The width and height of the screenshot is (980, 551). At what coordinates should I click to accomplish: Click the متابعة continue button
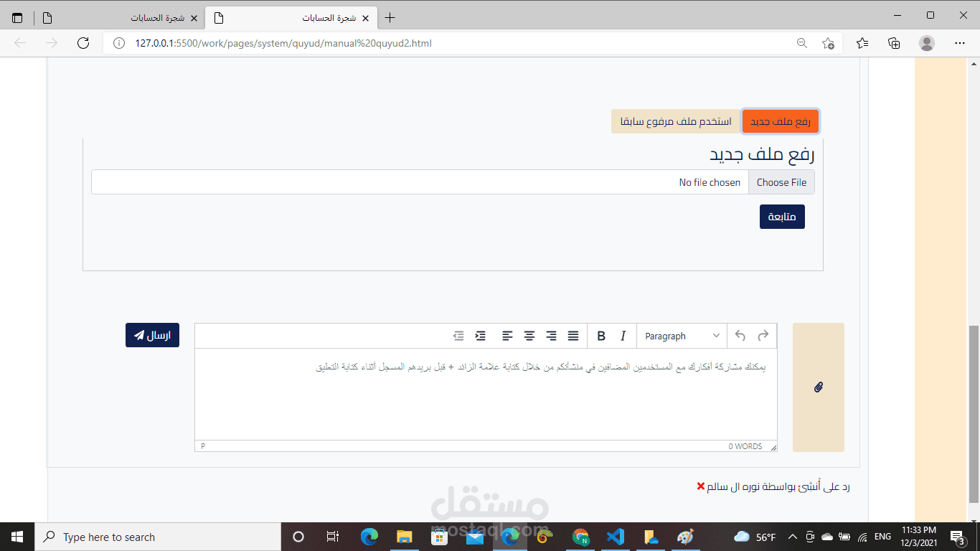pyautogui.click(x=782, y=217)
